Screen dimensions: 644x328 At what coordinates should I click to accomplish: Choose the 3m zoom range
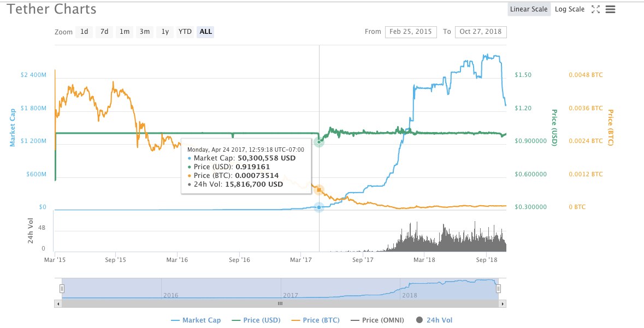click(145, 32)
